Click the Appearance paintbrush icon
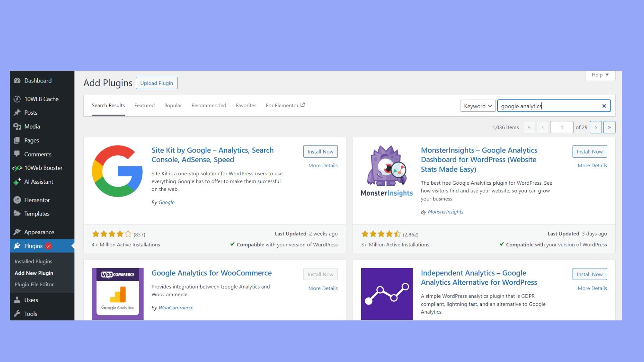The height and width of the screenshot is (362, 644). (17, 232)
